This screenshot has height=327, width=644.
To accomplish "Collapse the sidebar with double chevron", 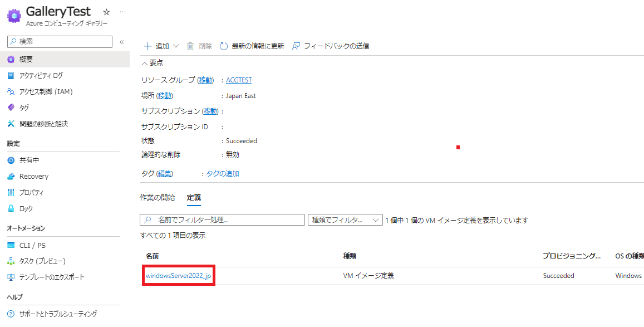I will pyautogui.click(x=121, y=42).
